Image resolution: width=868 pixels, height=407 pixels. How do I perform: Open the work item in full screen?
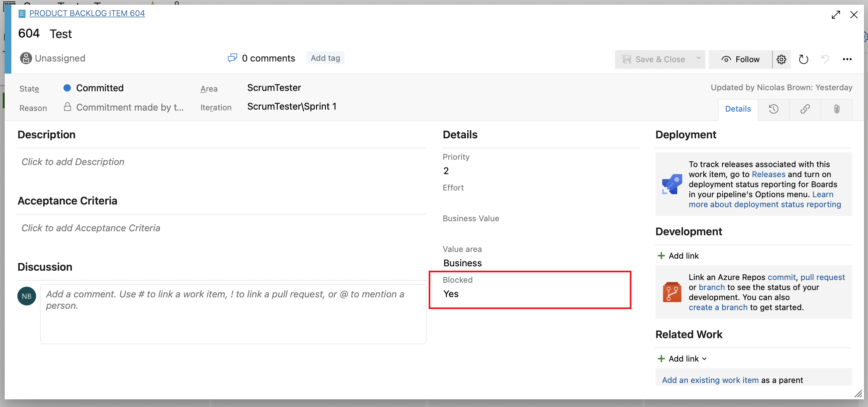click(x=836, y=15)
